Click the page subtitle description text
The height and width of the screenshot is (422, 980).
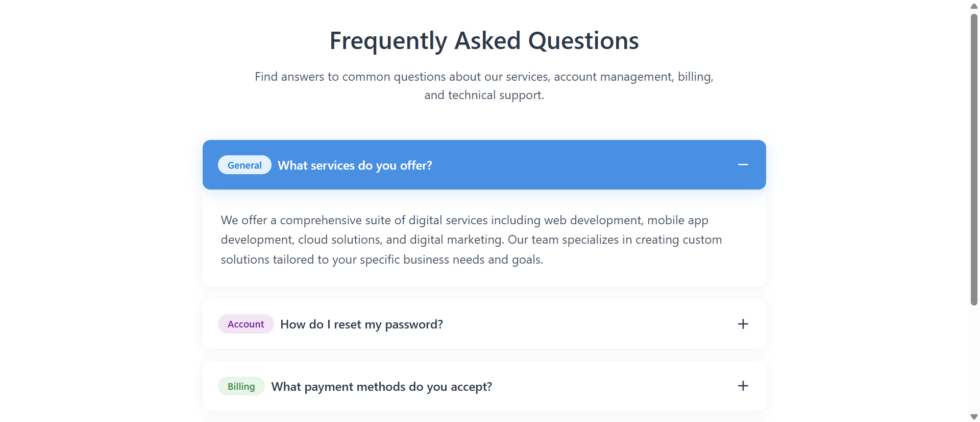click(484, 85)
